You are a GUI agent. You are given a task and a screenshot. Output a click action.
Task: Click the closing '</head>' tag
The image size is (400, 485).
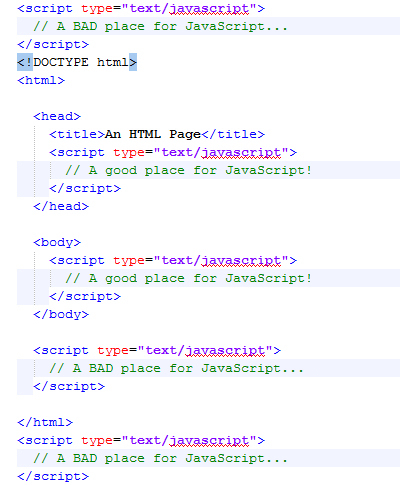coord(61,206)
